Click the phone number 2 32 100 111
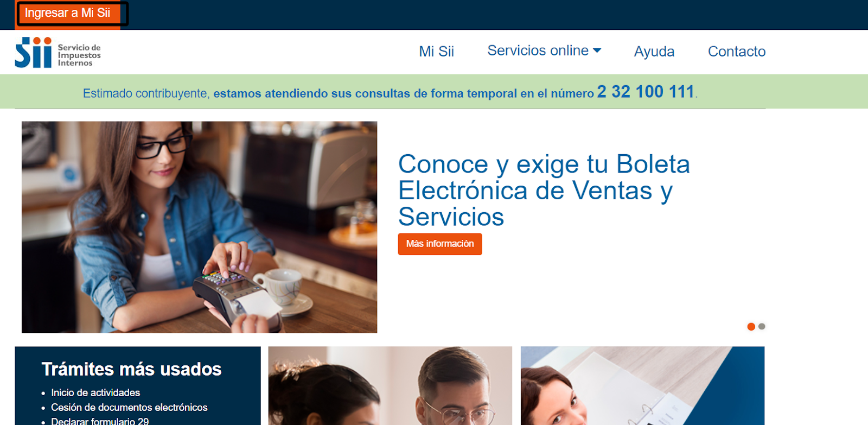The width and height of the screenshot is (868, 425). coord(646,92)
